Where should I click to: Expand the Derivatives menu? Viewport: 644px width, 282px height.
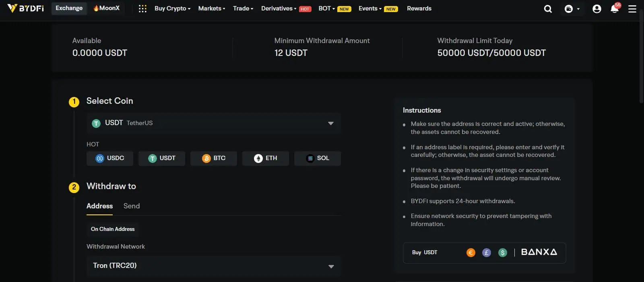click(279, 8)
